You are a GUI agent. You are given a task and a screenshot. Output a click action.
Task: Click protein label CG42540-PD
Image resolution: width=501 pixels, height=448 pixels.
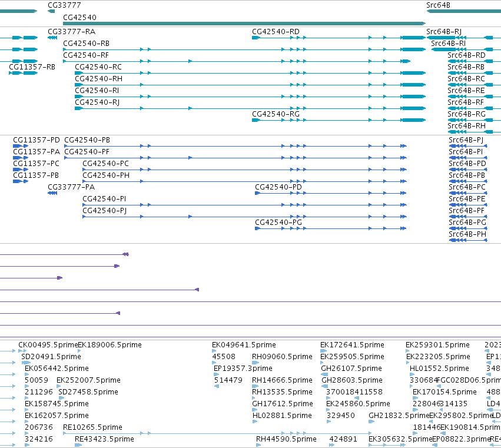pyautogui.click(x=278, y=187)
